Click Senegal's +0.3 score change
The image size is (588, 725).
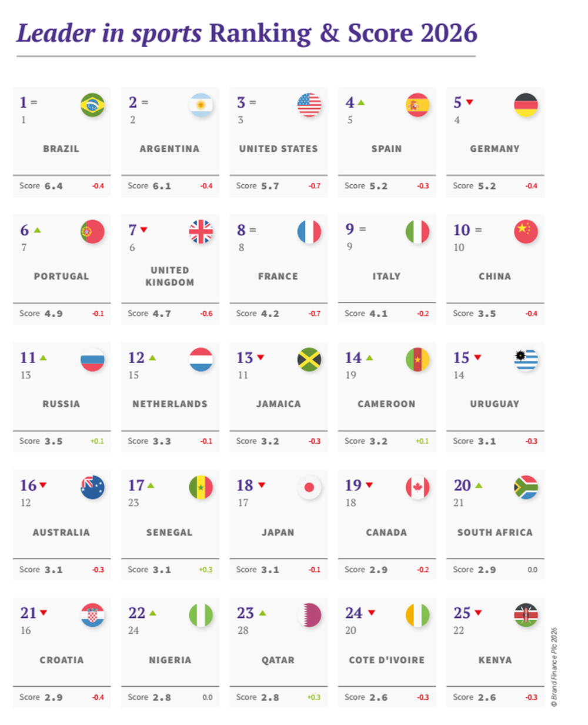[x=206, y=570]
